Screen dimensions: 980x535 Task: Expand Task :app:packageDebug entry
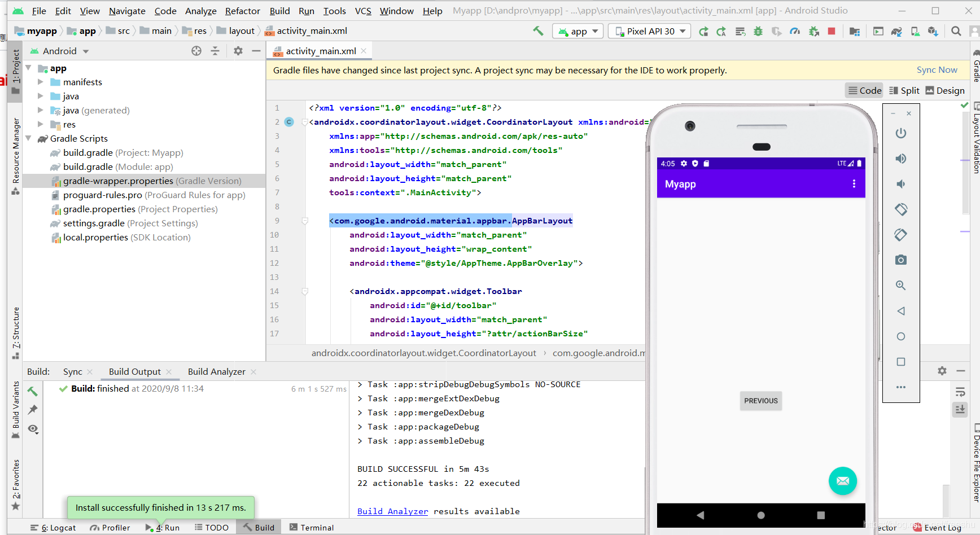tap(360, 427)
